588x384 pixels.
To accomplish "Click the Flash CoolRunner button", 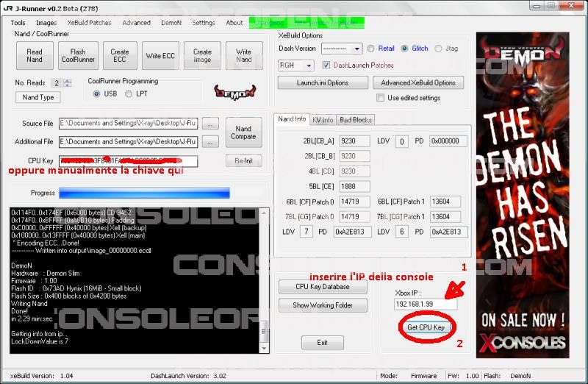I will [78, 56].
